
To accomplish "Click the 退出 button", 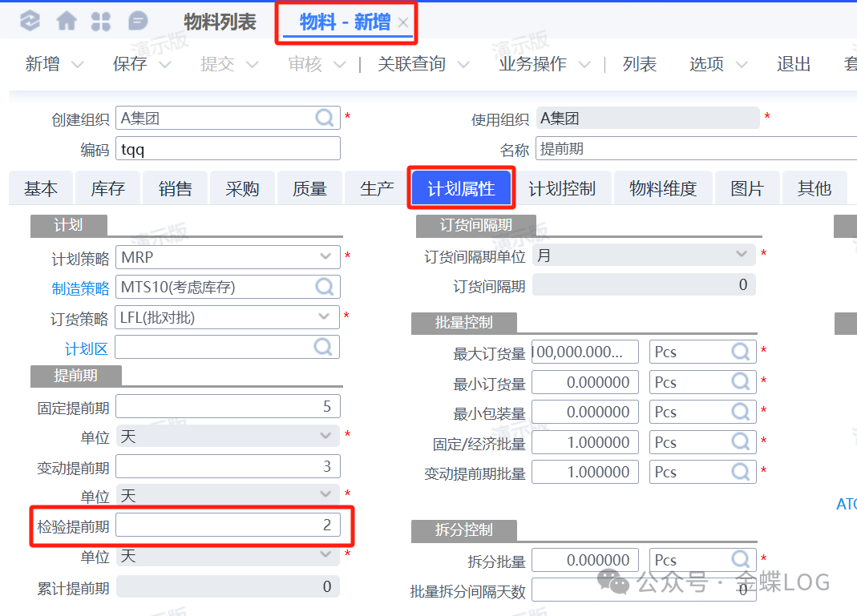I will [x=794, y=64].
